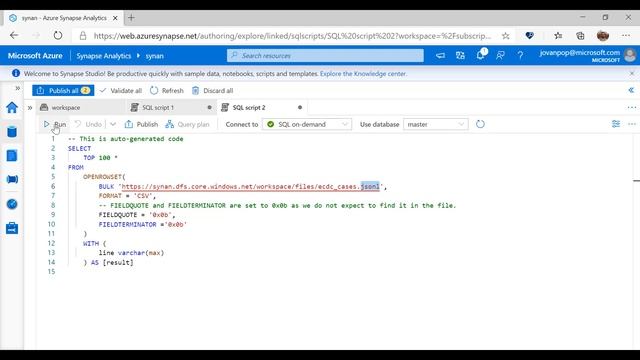
Task: Open help question mark icon
Action: click(x=520, y=56)
